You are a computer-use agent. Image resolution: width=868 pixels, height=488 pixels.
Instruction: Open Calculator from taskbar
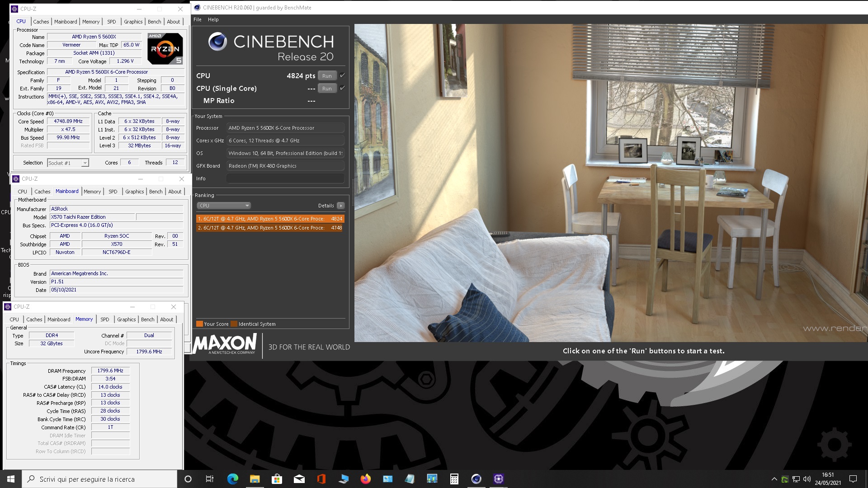click(454, 479)
